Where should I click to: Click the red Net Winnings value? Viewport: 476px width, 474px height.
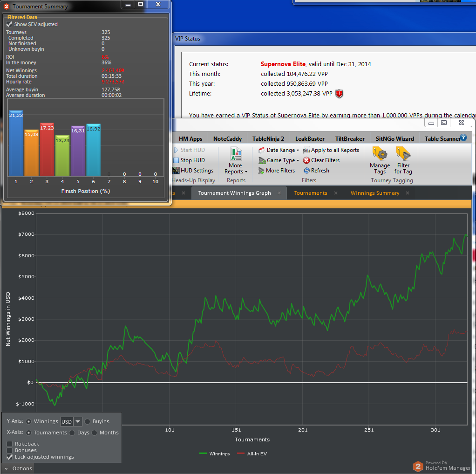(x=113, y=70)
